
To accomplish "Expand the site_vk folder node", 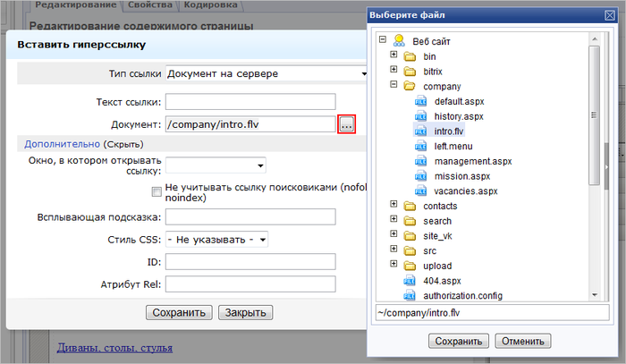I will pos(393,233).
